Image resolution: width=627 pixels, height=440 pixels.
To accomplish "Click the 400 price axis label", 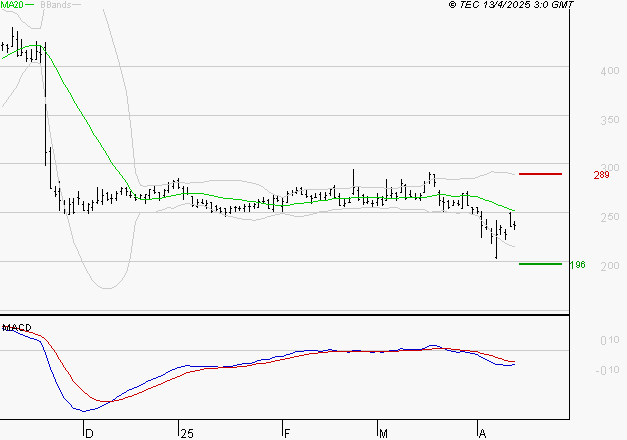I will (609, 72).
